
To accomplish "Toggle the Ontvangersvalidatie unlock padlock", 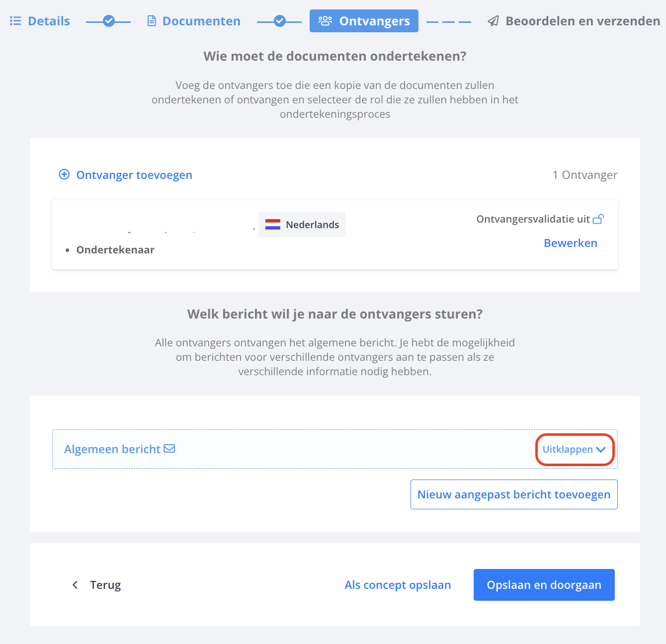I will tap(598, 219).
